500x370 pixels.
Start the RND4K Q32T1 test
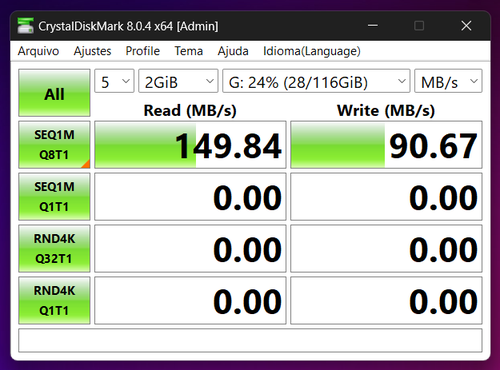54,249
